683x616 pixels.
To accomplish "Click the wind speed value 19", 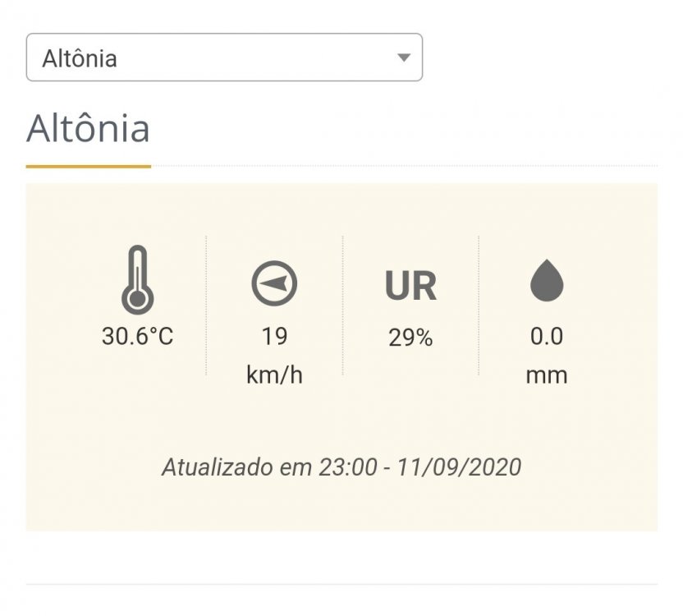I will [x=274, y=336].
